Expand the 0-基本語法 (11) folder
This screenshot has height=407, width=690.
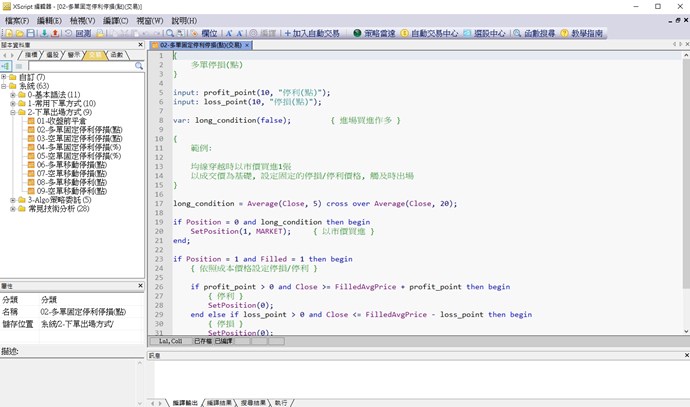coord(13,95)
